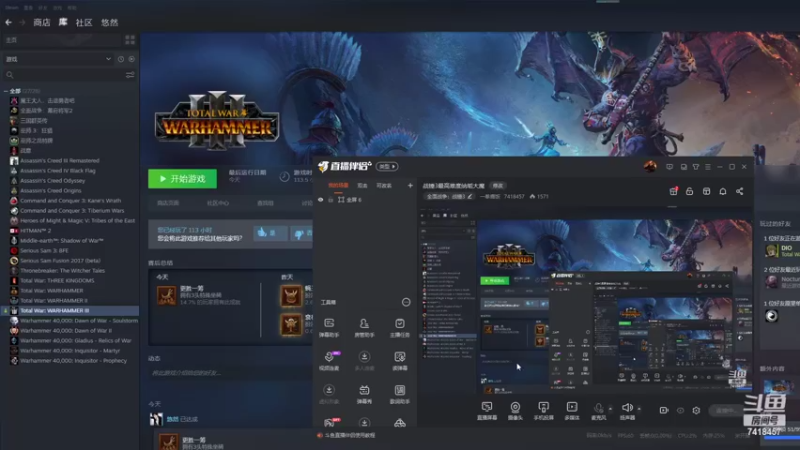The image size is (800, 450).
Task: Open the 悠然 profile tab in Steam
Action: tap(110, 22)
